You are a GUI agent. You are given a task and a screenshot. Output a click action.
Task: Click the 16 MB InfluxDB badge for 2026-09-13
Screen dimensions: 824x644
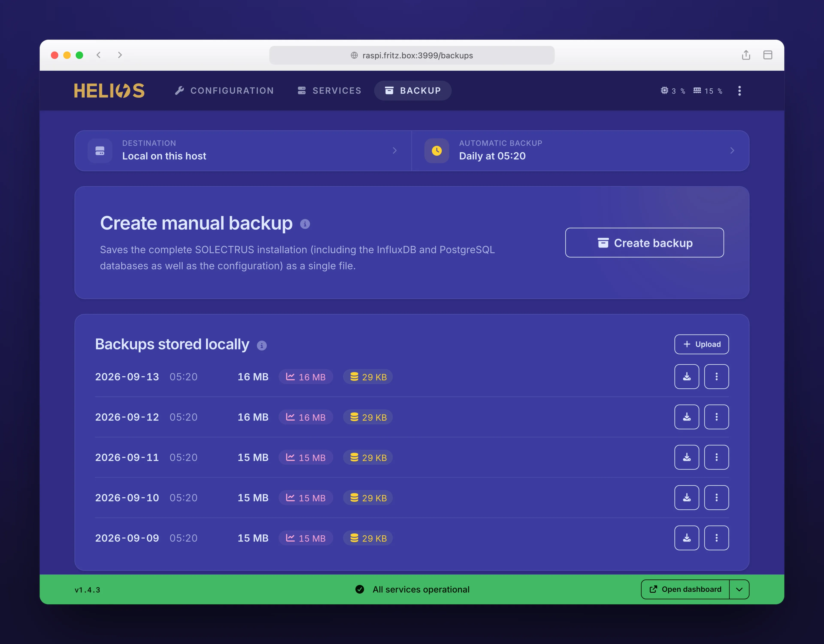click(x=306, y=377)
